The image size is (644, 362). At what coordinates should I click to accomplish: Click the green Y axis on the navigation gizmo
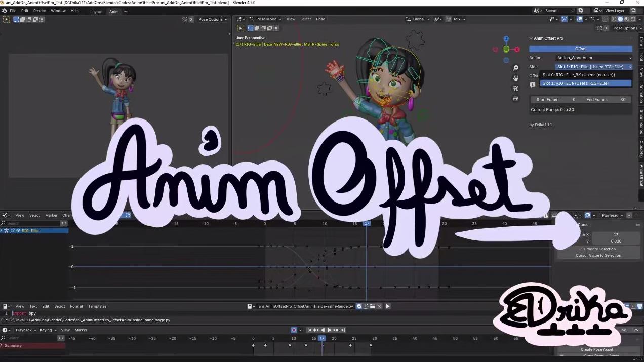[506, 49]
